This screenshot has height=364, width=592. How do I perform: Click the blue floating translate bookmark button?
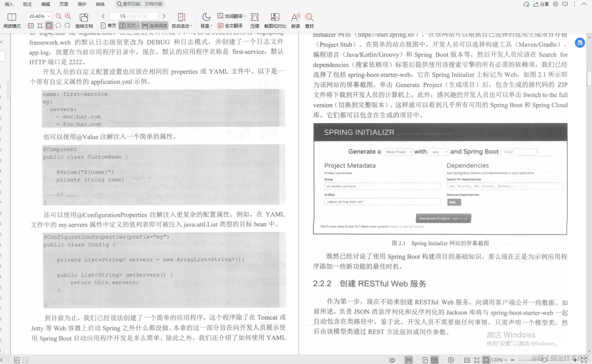point(580,43)
